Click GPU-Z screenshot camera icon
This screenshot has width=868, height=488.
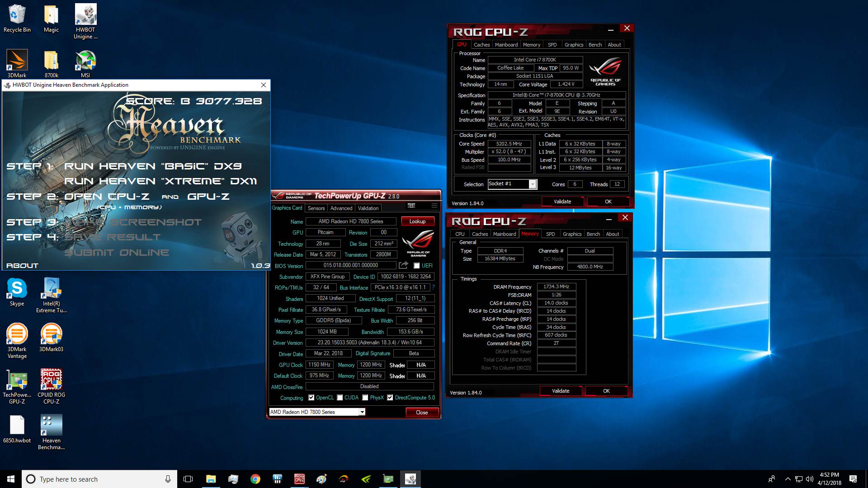[x=411, y=206]
